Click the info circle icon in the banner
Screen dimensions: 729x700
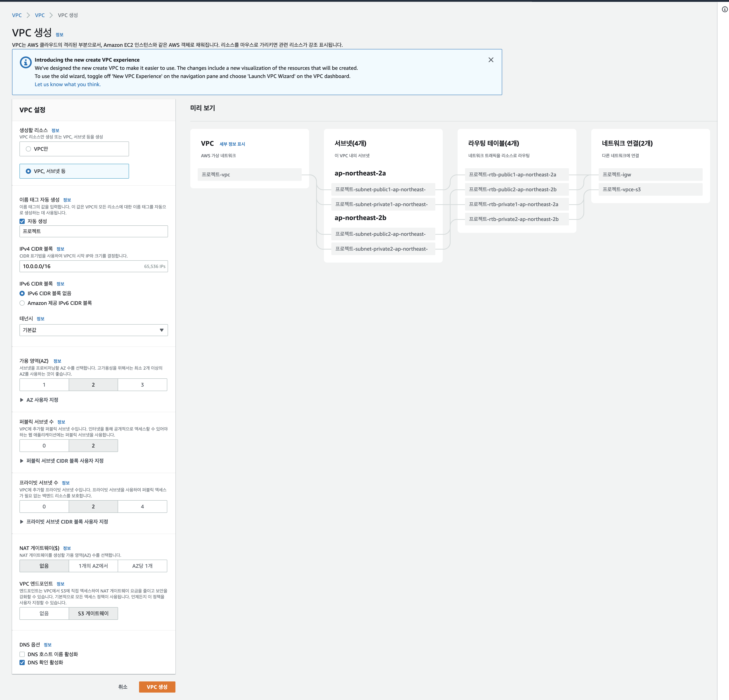25,63
